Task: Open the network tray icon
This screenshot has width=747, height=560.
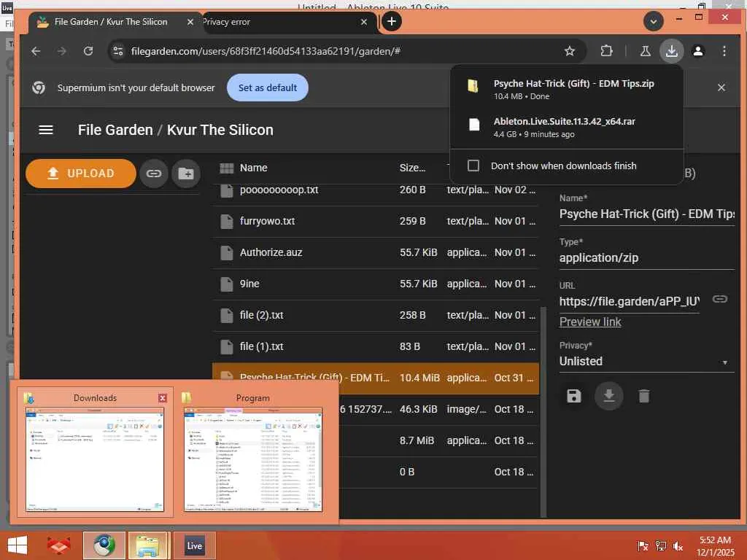Action: pyautogui.click(x=661, y=545)
